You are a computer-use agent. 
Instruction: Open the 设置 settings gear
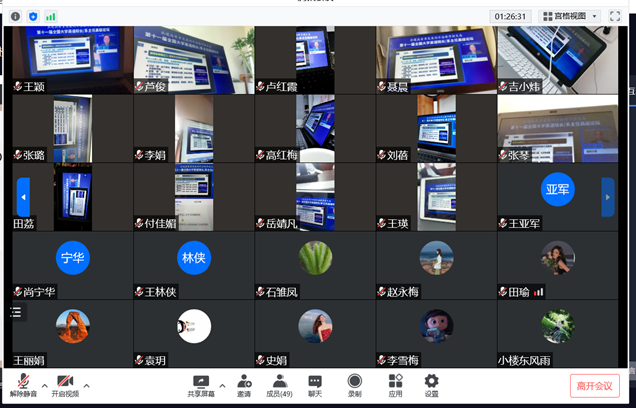coord(431,385)
